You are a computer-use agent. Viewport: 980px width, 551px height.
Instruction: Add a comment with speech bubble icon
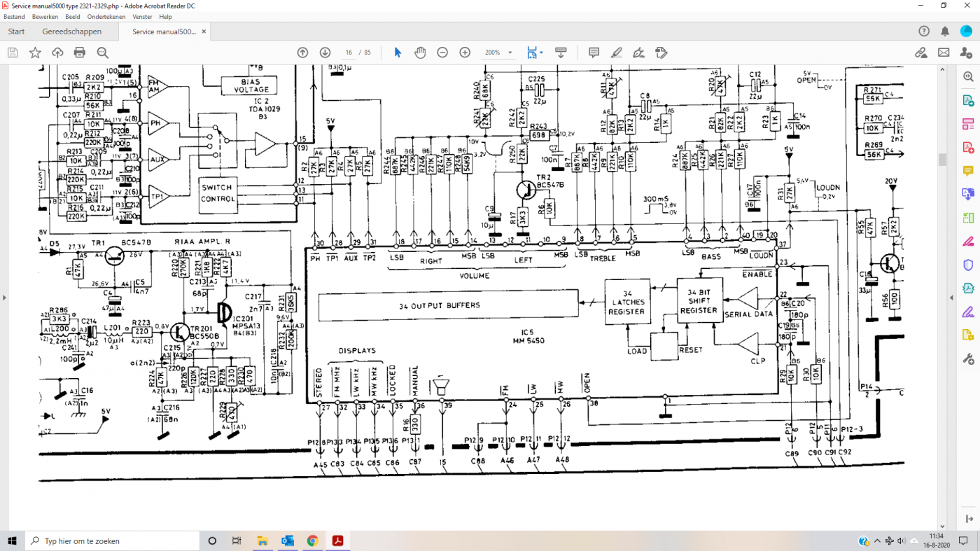pyautogui.click(x=594, y=53)
